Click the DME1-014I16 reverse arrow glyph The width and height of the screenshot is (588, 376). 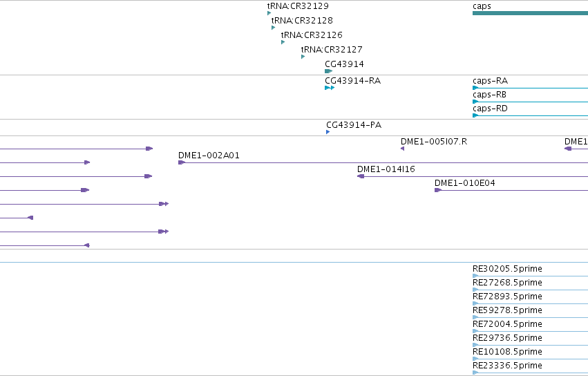[361, 176]
